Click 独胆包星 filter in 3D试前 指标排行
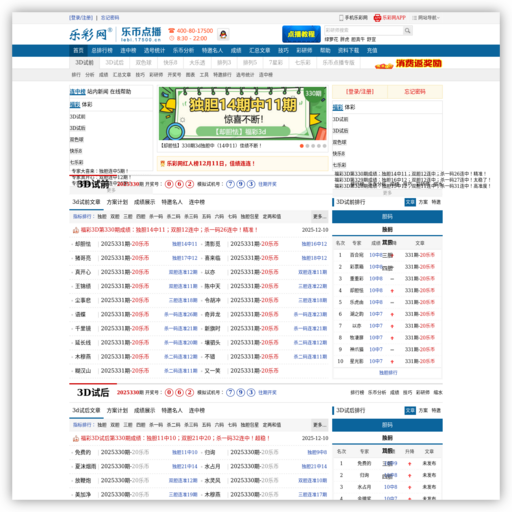 tap(250, 216)
